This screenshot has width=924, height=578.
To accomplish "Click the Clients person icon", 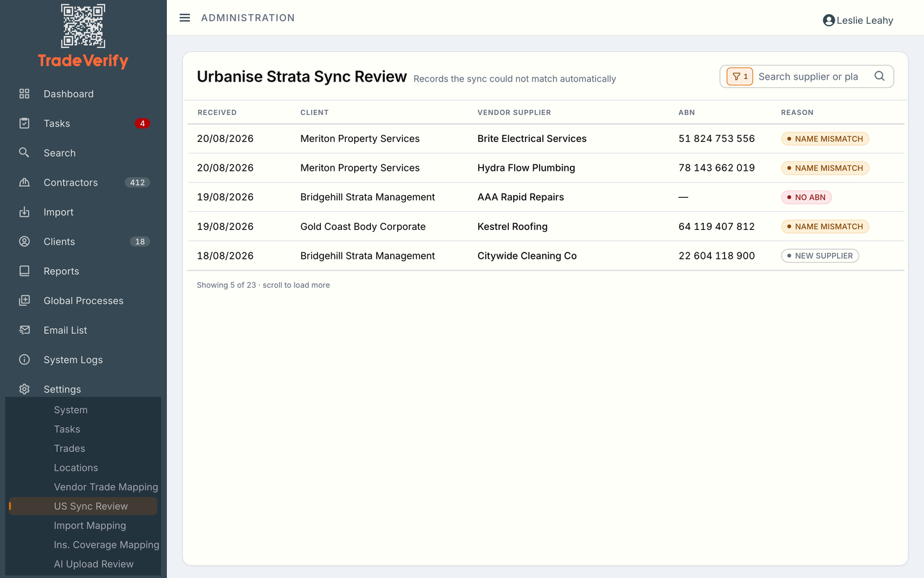I will coord(24,241).
